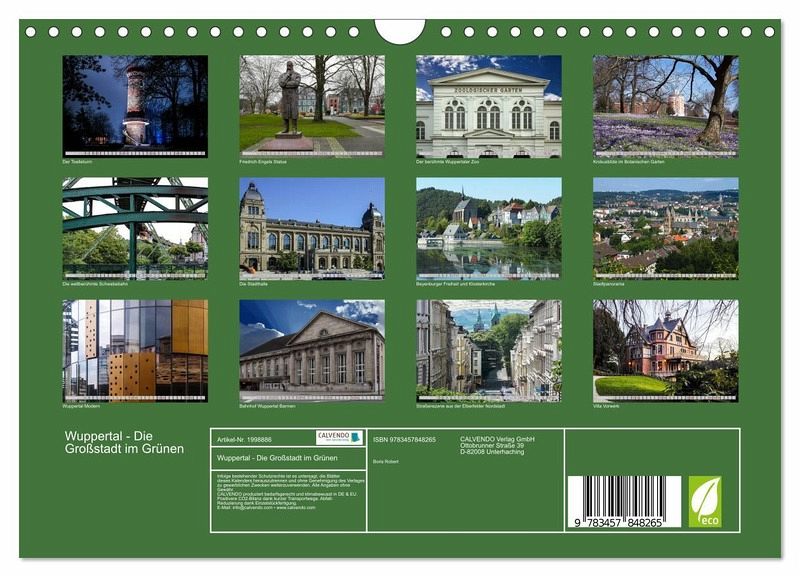800x577 pixels.
Task: Click caption 'Villa Vorwerk'
Action: point(606,407)
